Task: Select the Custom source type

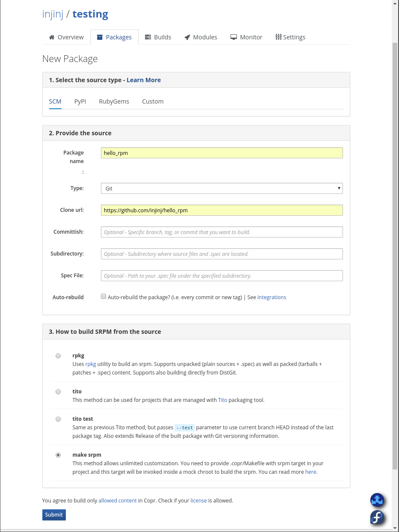Action: click(x=153, y=101)
